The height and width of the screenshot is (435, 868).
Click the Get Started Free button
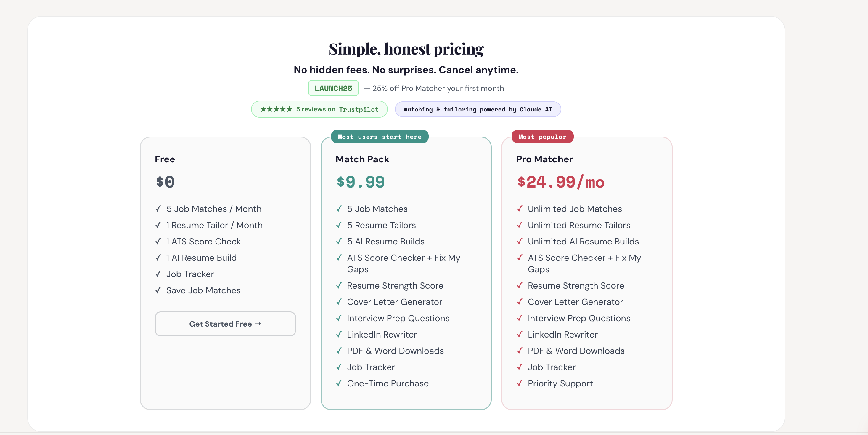tap(225, 324)
